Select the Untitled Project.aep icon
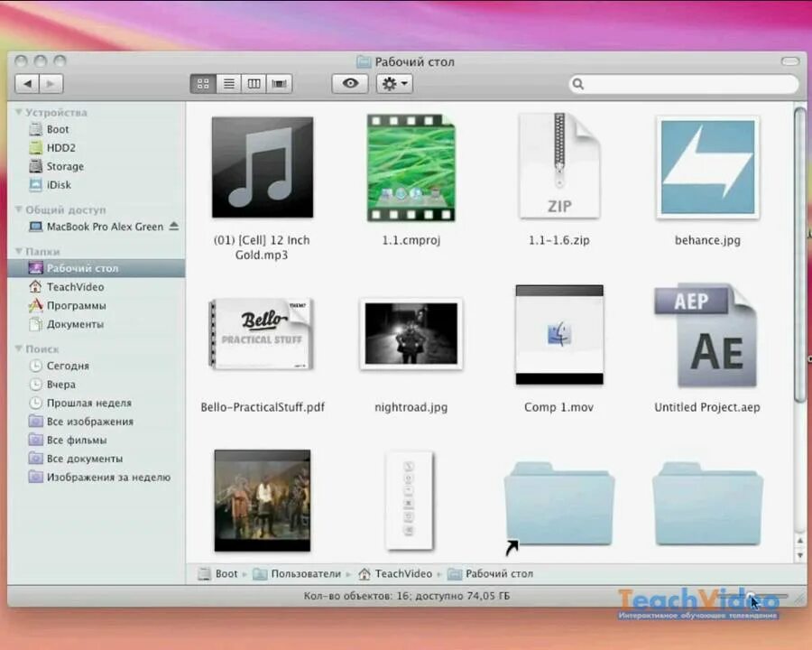The width and height of the screenshot is (812, 650). [x=706, y=335]
